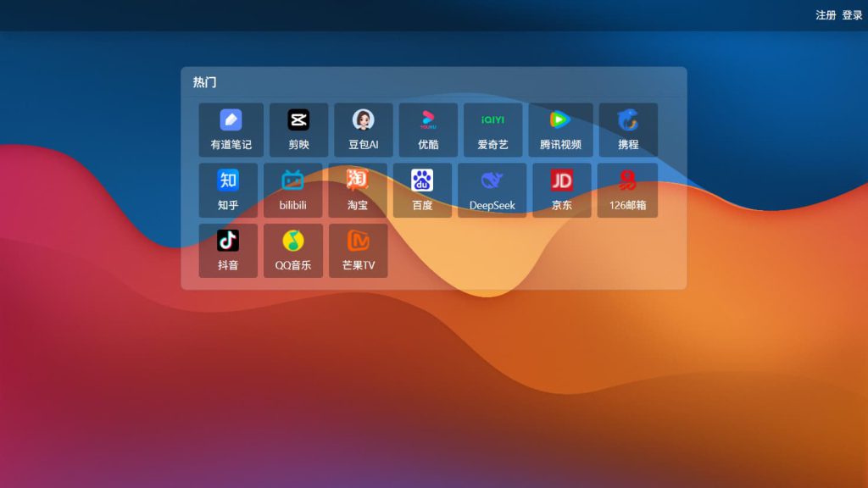This screenshot has height=488, width=868.
Task: Open the 携程 travel shortcut
Action: 628,121
